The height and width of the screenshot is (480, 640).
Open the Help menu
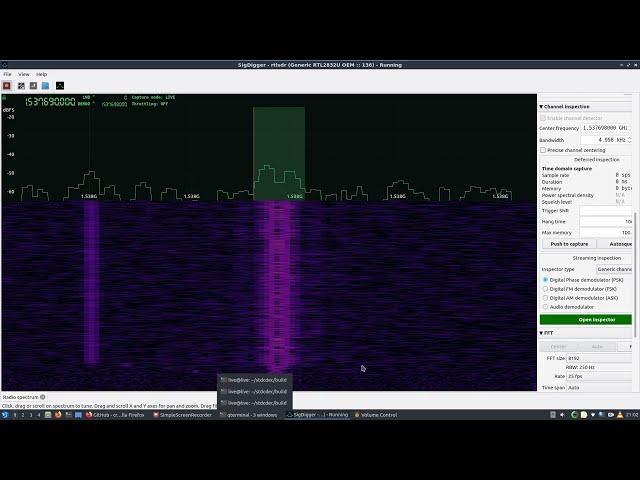pyautogui.click(x=41, y=74)
